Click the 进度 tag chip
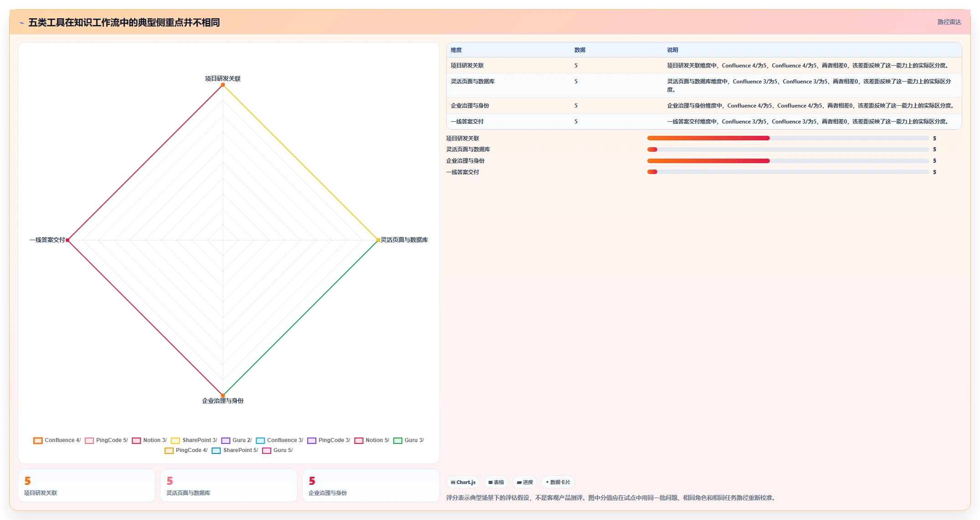Screen dimensions: 980x520 click(525, 482)
